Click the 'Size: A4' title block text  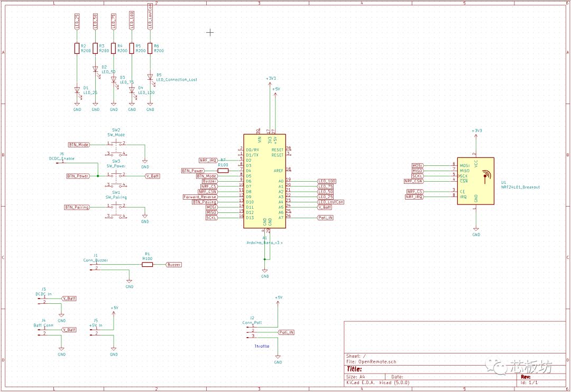click(x=356, y=377)
